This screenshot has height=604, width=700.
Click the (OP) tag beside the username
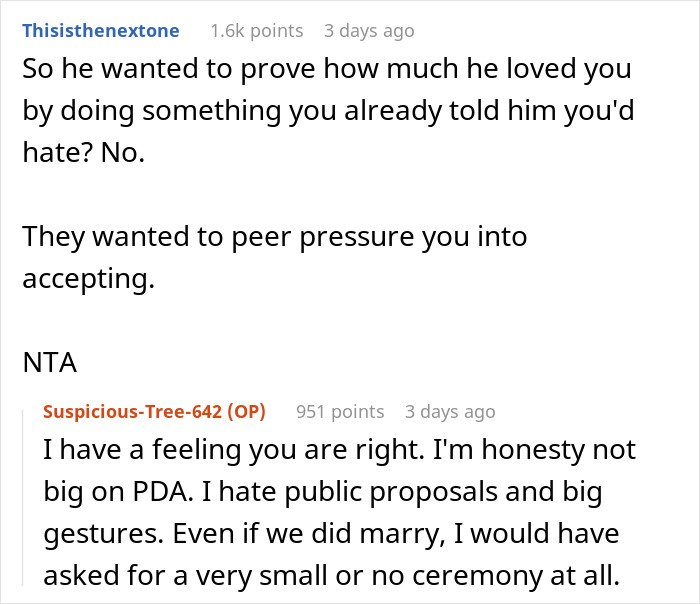click(x=251, y=411)
